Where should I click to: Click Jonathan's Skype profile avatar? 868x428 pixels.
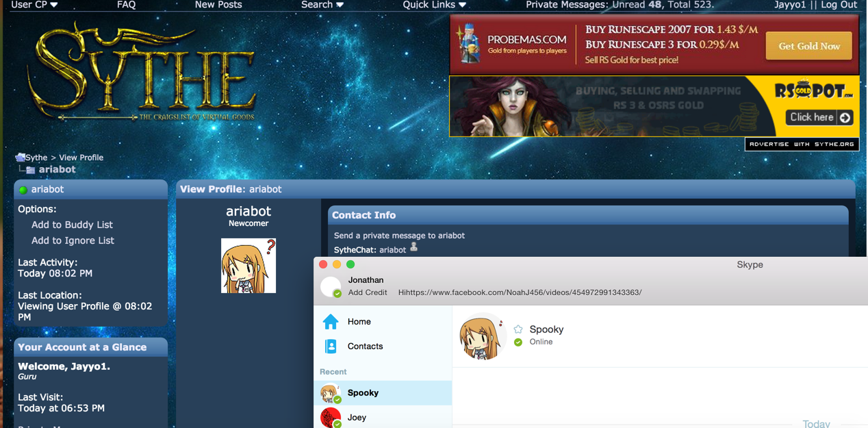pos(331,286)
